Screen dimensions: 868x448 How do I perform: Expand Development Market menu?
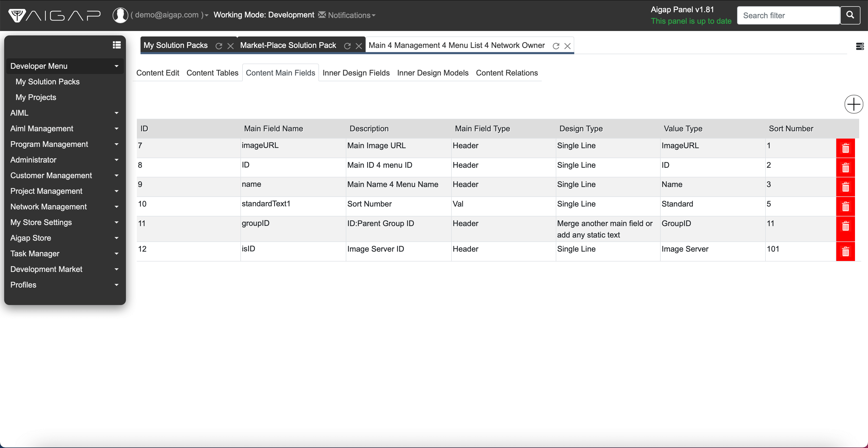click(65, 269)
